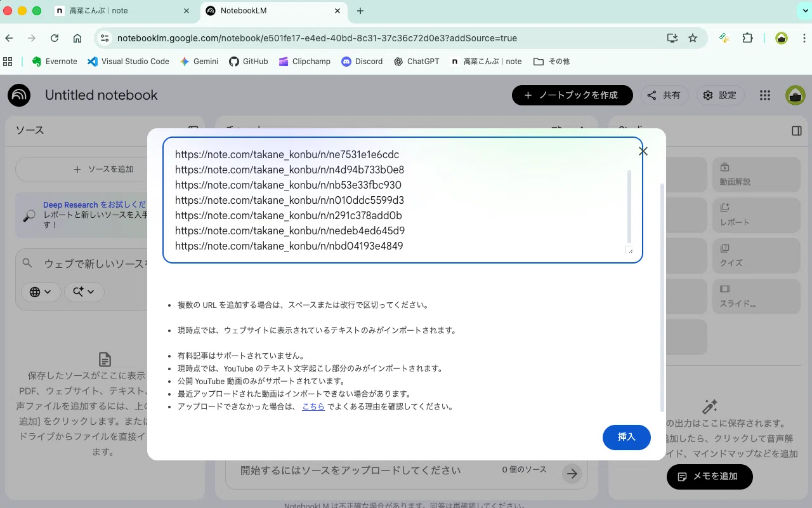
Task: Open the Clipchamp bookmark
Action: pos(304,62)
